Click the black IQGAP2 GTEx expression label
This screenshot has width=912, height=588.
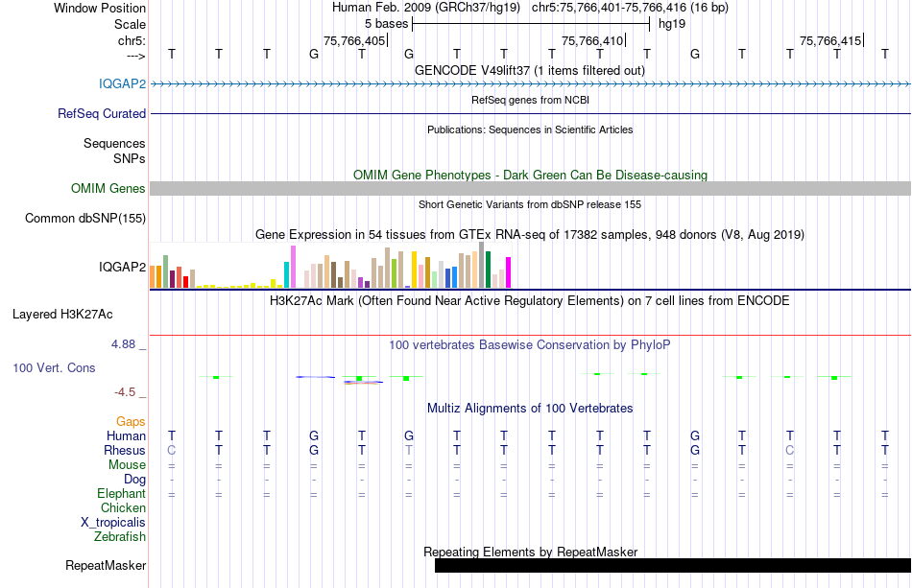click(x=122, y=267)
